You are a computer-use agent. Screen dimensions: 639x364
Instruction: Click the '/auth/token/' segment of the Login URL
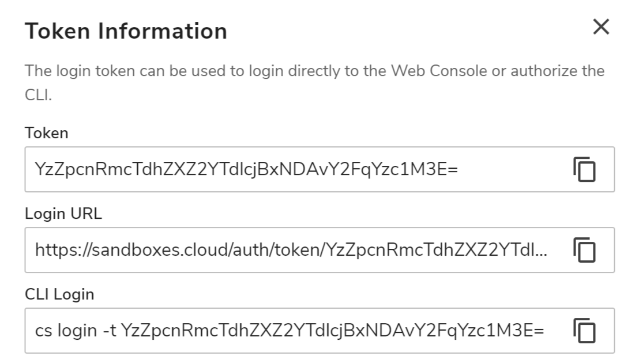(x=279, y=250)
